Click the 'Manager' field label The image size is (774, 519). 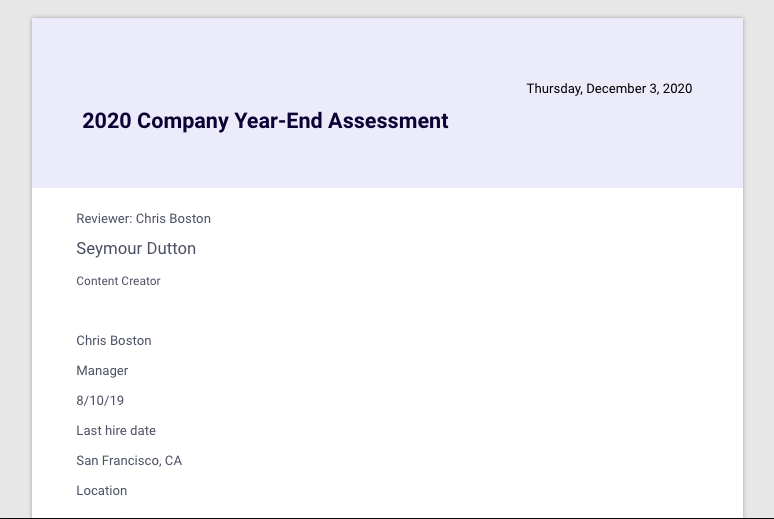(102, 371)
